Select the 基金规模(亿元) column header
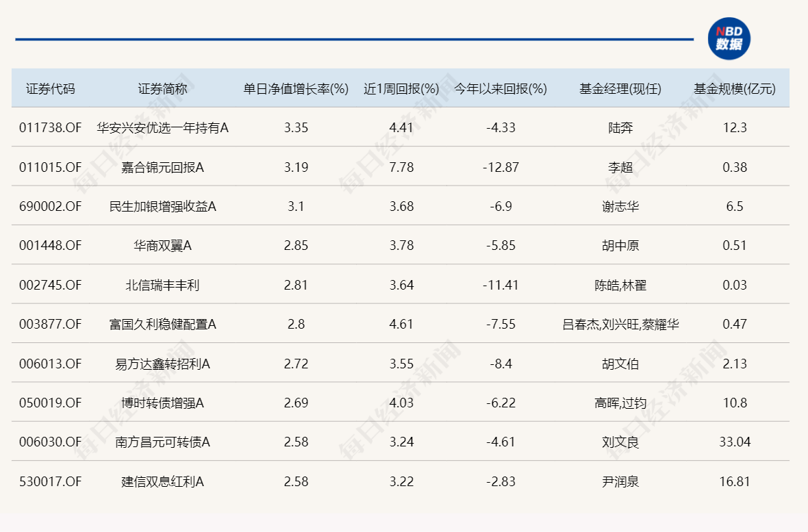The image size is (808, 532). 734,89
